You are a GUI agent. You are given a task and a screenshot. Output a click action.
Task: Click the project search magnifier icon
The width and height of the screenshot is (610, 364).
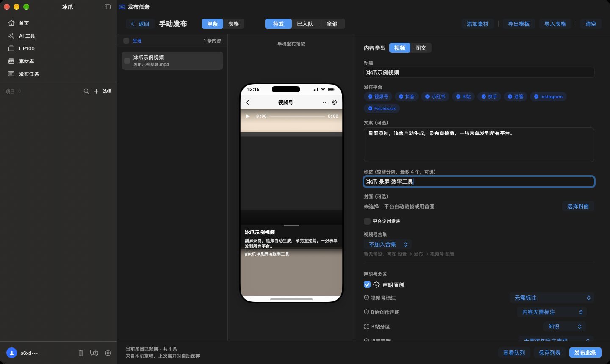pos(86,91)
